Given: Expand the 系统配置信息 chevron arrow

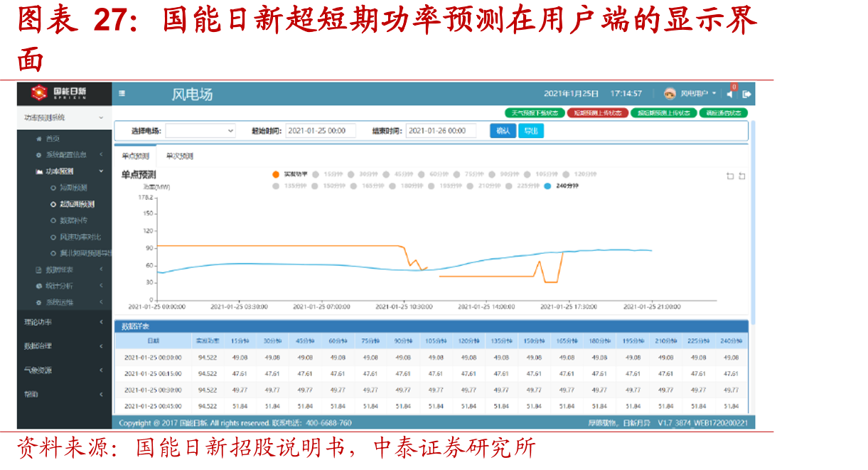Looking at the screenshot, I should (101, 155).
